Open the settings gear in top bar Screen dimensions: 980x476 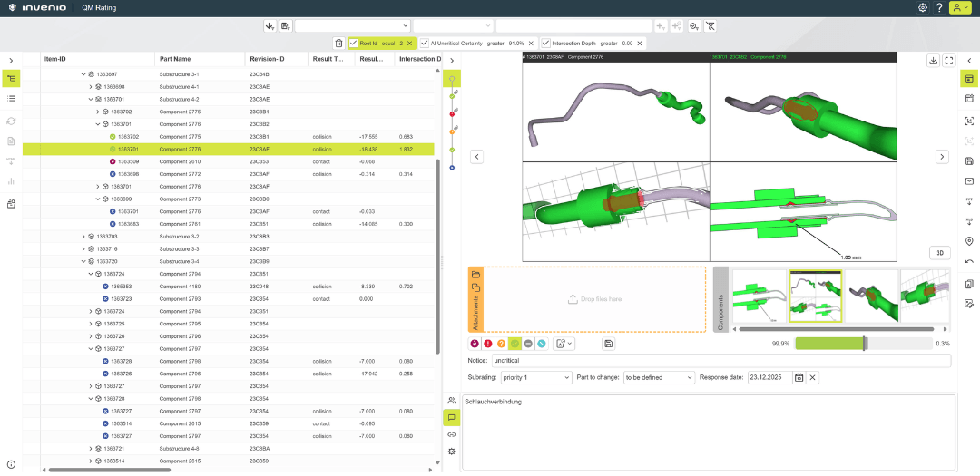pyautogui.click(x=923, y=8)
